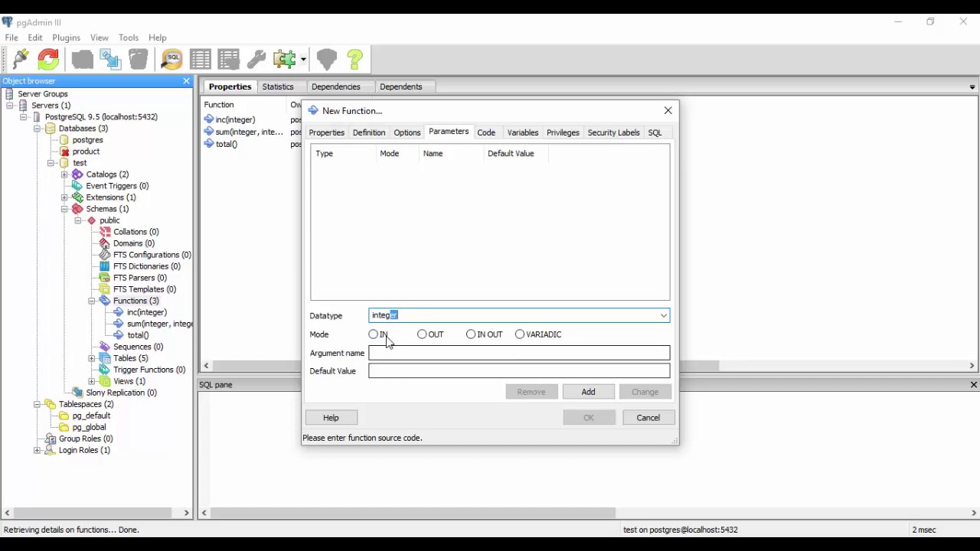Switch to the Code tab
This screenshot has width=980, height=551.
click(x=486, y=133)
